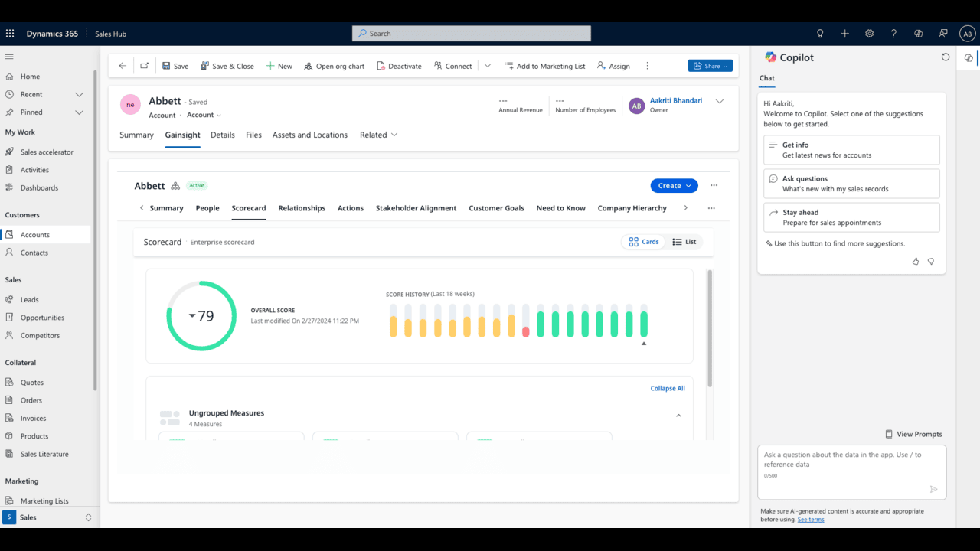Expand the Pinned section in sidebar
The height and width of the screenshot is (551, 980).
coord(79,112)
